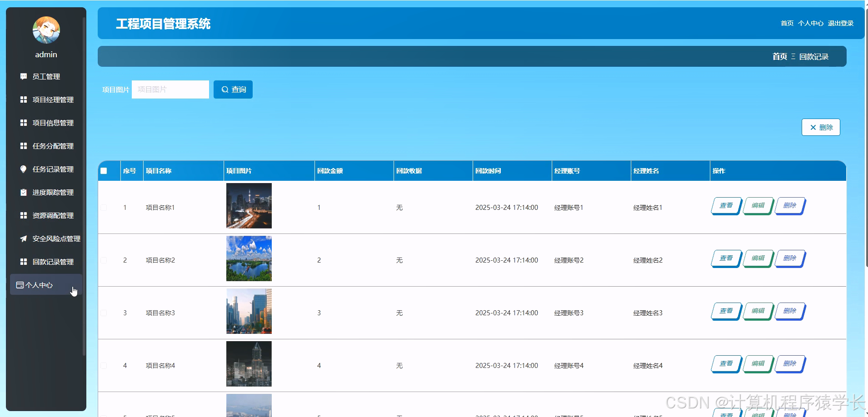Check the checkbox for row 2
This screenshot has height=417, width=868.
(104, 260)
